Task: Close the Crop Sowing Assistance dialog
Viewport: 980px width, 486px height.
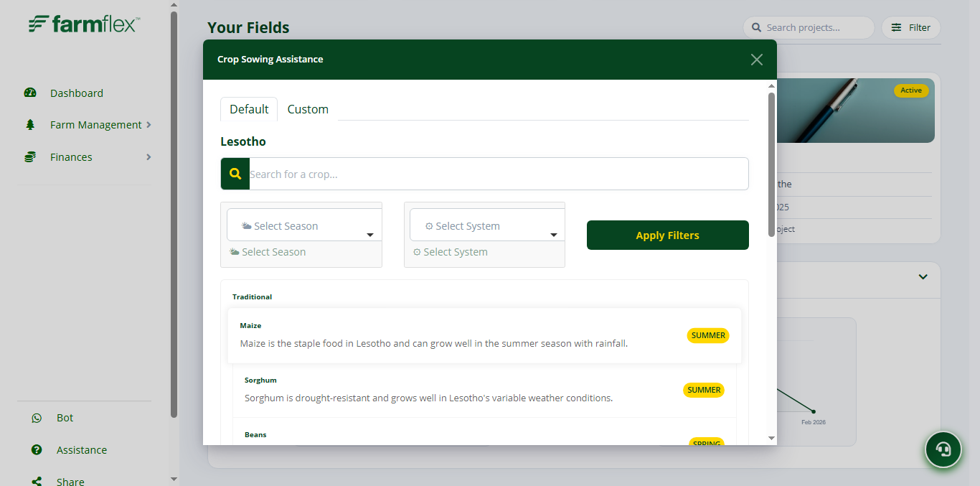Action: tap(757, 60)
